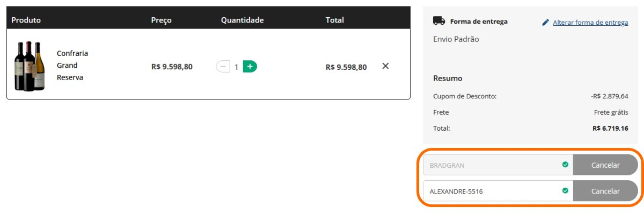Screen dimensions: 644x213
Task: Click the green checkmark beside ALEXANDRE-5516
Action: pyautogui.click(x=565, y=190)
